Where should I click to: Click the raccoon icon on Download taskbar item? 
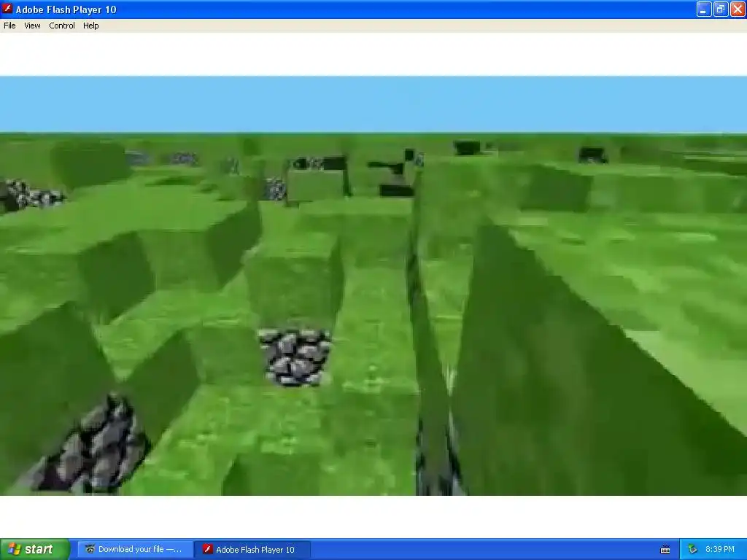pyautogui.click(x=90, y=549)
